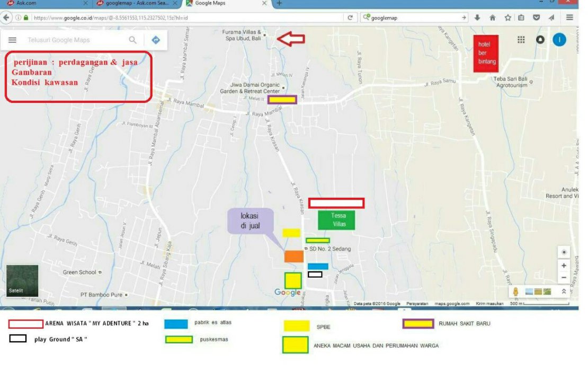Open directions with the blue arrow icon
Viewport: 588px width, 371px height.
click(156, 40)
